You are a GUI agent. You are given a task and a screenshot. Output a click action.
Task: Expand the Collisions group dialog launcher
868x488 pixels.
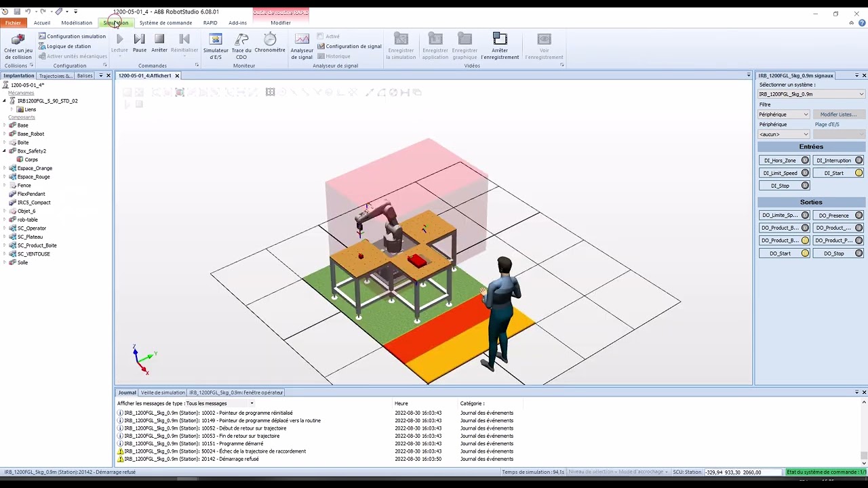pos(31,66)
